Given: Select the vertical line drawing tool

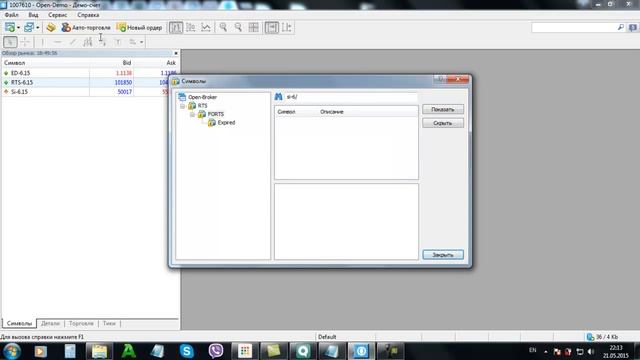Looking at the screenshot, I should [x=42, y=42].
